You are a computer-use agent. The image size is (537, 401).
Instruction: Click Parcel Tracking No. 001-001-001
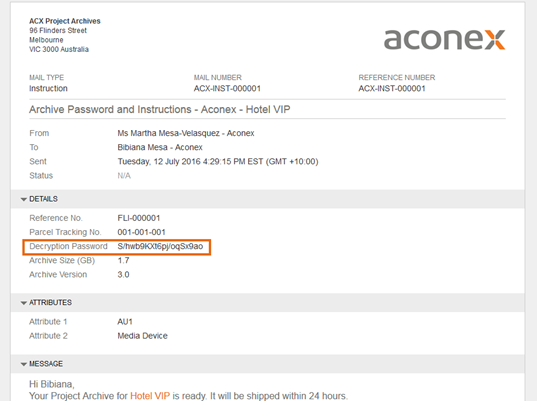pyautogui.click(x=141, y=232)
